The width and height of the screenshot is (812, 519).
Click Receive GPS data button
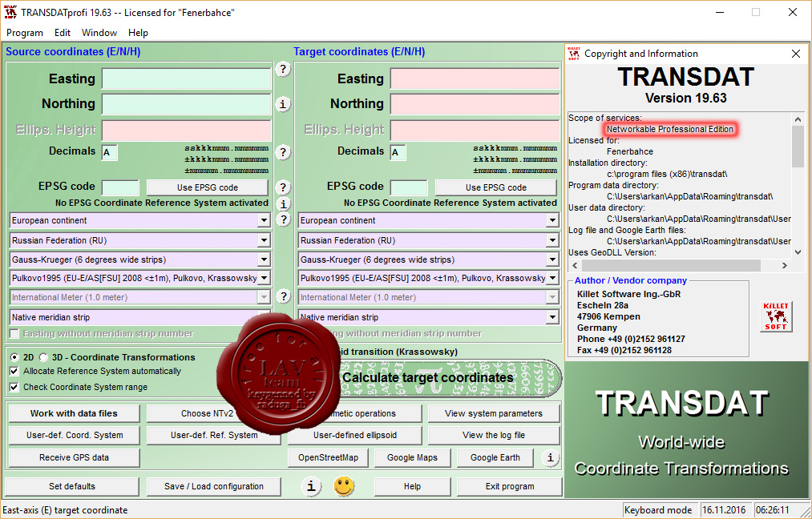click(74, 457)
